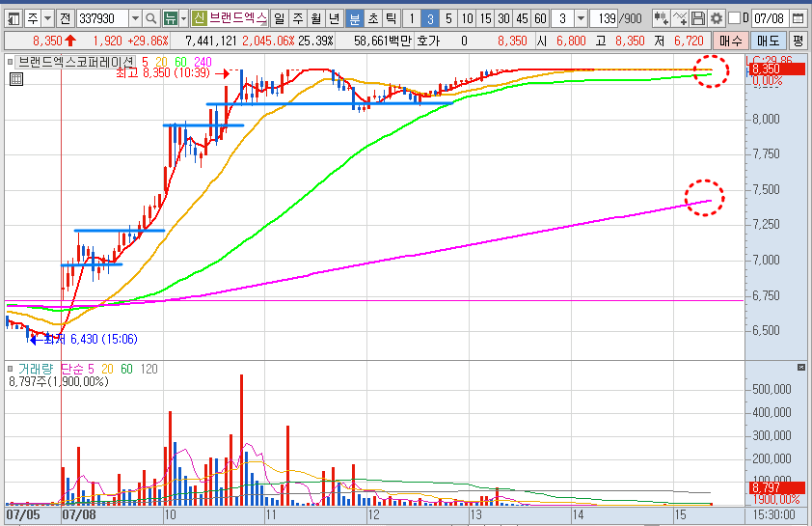The height and width of the screenshot is (526, 812).
Task: Set interval to 5 minutes
Action: pos(448,19)
